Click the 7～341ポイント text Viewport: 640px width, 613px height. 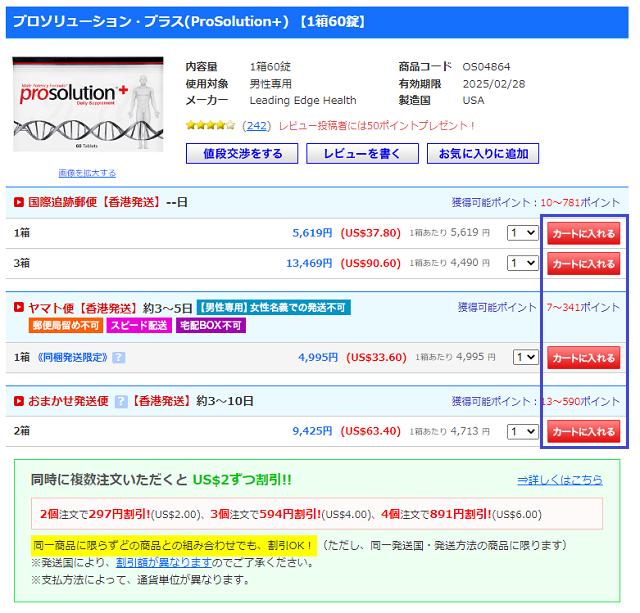(x=583, y=307)
